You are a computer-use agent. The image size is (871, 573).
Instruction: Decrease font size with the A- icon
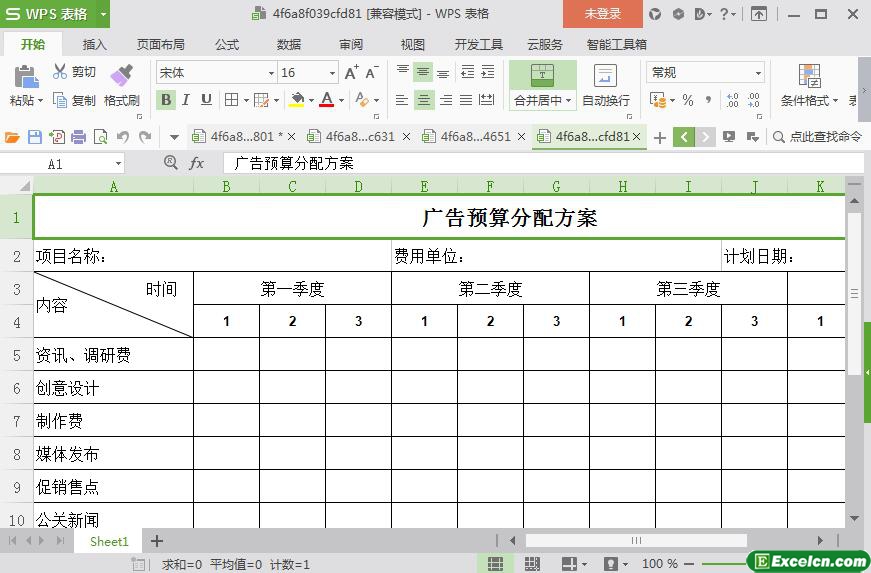click(372, 72)
